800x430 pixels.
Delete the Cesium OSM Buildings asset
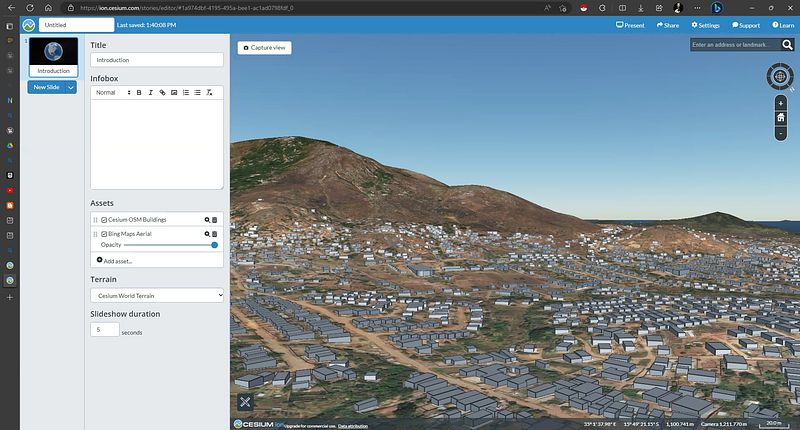coord(215,219)
